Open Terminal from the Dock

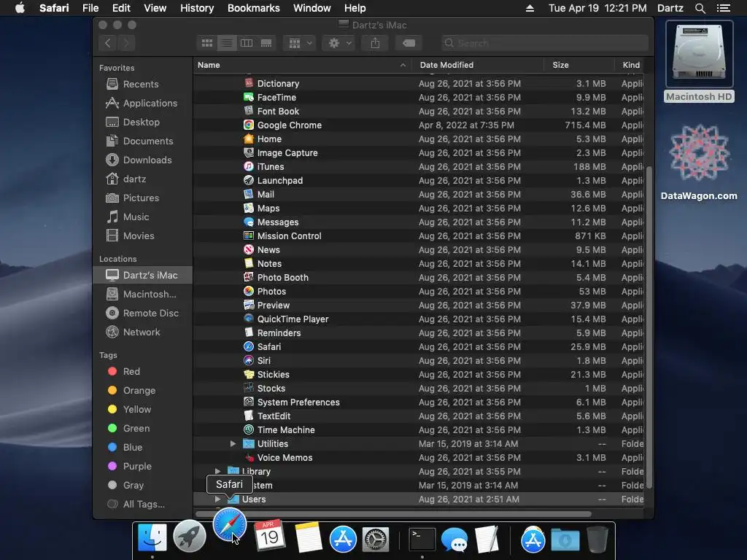tap(422, 539)
